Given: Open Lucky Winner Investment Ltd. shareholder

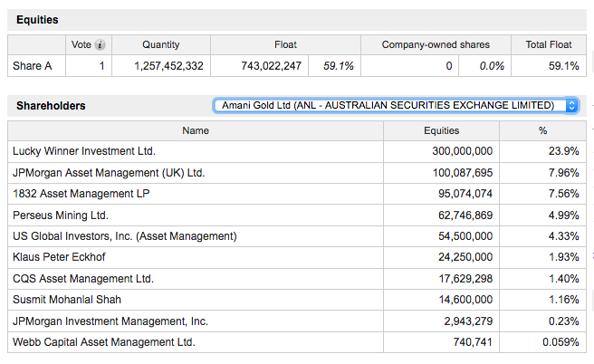Looking at the screenshot, I should (84, 151).
